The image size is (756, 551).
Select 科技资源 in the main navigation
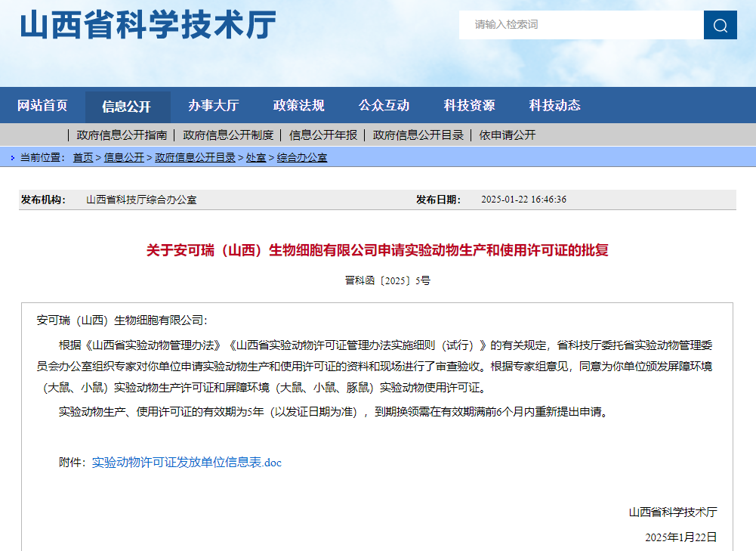(469, 106)
